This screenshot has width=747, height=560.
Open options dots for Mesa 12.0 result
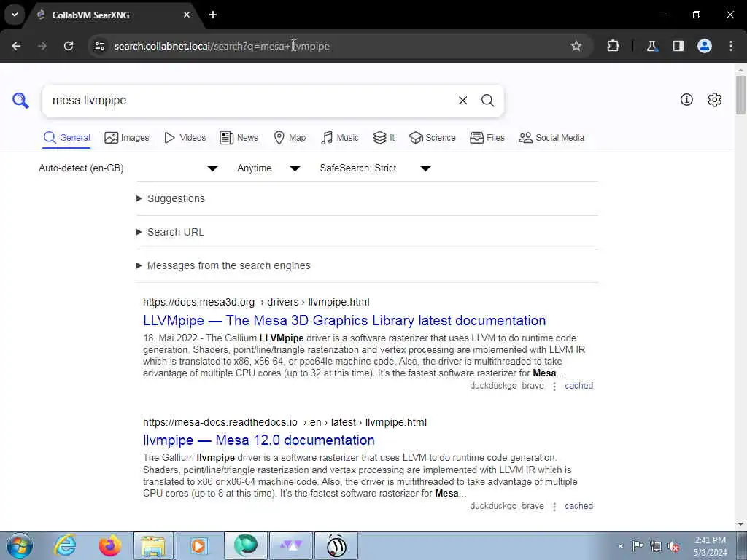pyautogui.click(x=554, y=506)
